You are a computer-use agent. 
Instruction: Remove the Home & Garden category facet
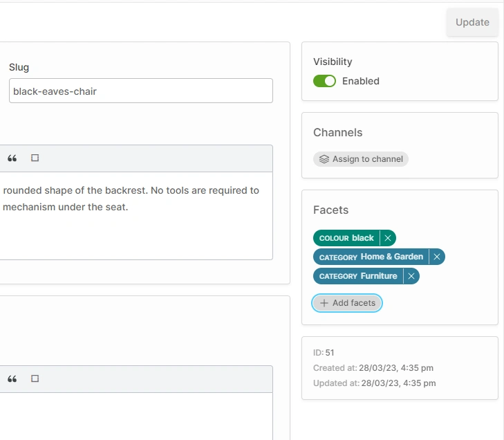point(437,257)
